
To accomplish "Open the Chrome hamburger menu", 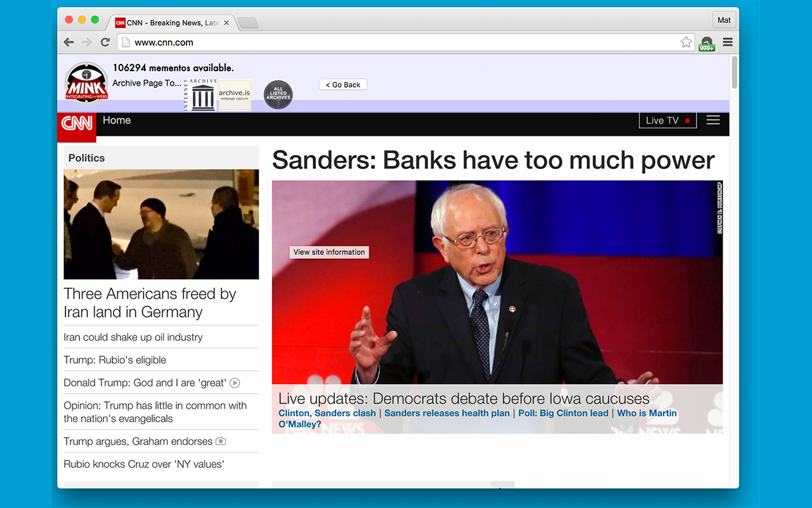I will pyautogui.click(x=727, y=42).
